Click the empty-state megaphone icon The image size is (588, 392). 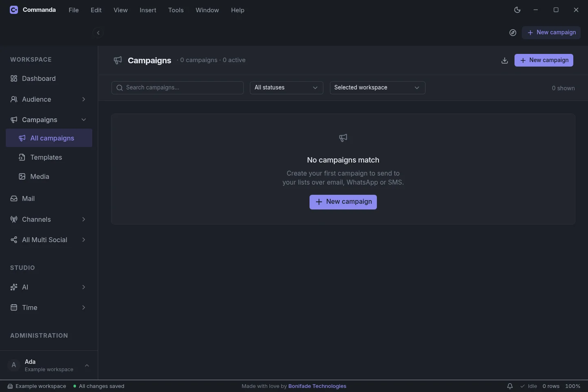tap(343, 138)
